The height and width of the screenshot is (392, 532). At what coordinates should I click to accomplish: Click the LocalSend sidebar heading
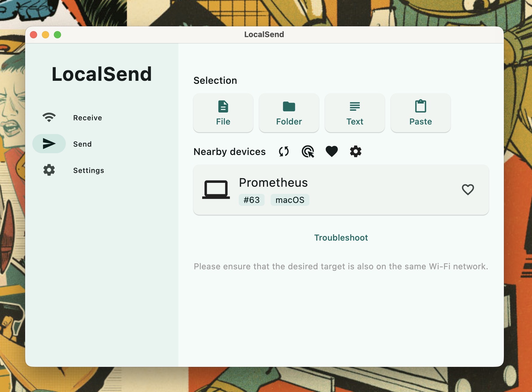pyautogui.click(x=102, y=74)
